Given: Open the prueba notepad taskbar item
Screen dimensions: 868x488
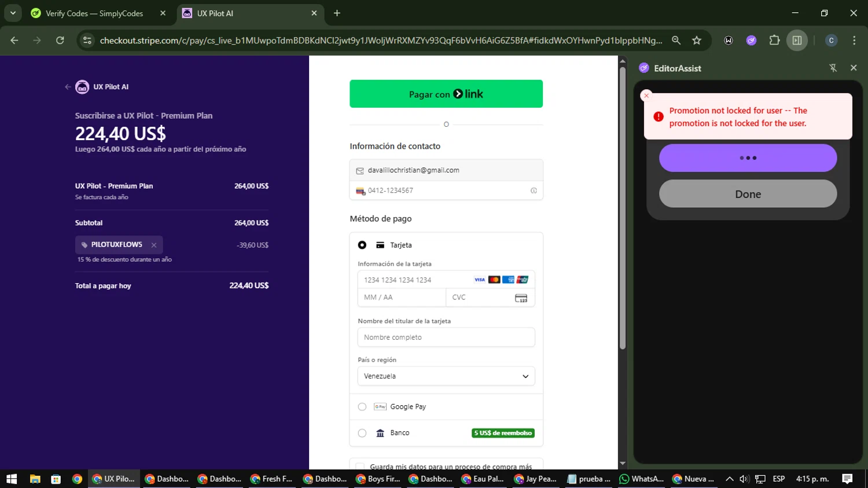Looking at the screenshot, I should (x=589, y=479).
